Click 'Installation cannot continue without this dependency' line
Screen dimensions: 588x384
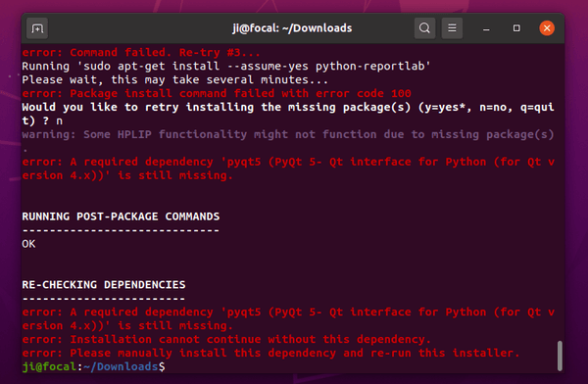(226, 339)
